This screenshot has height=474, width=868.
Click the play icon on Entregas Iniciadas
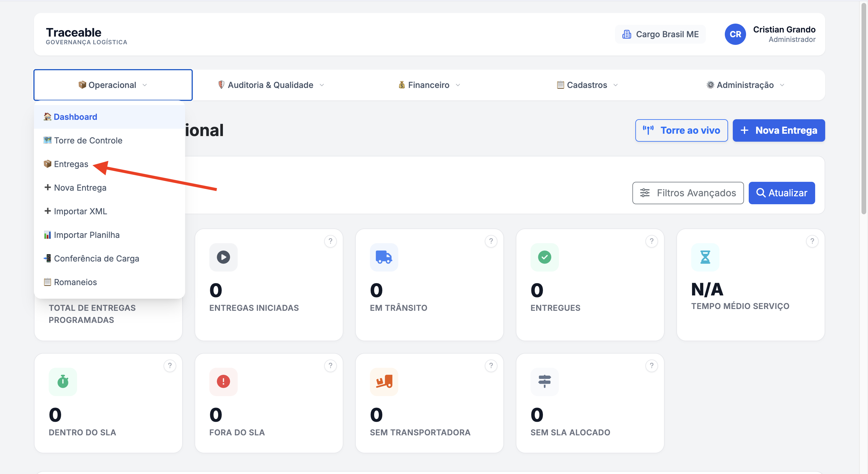[x=223, y=257]
